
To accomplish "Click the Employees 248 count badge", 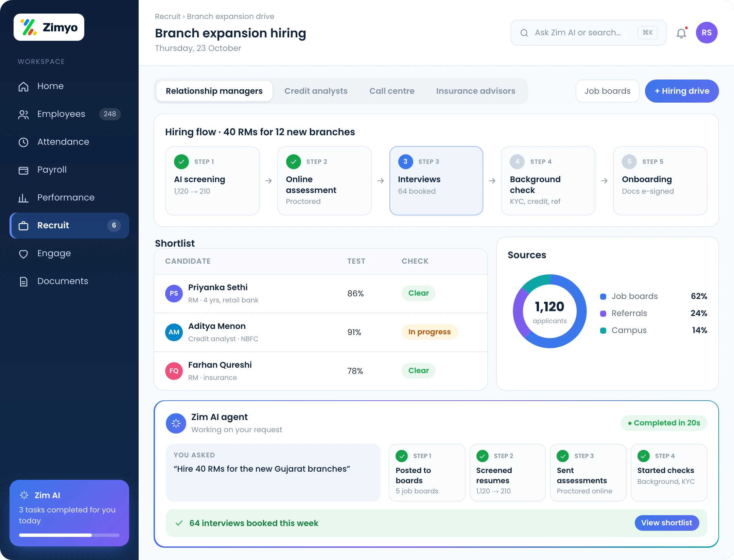I will pos(110,114).
